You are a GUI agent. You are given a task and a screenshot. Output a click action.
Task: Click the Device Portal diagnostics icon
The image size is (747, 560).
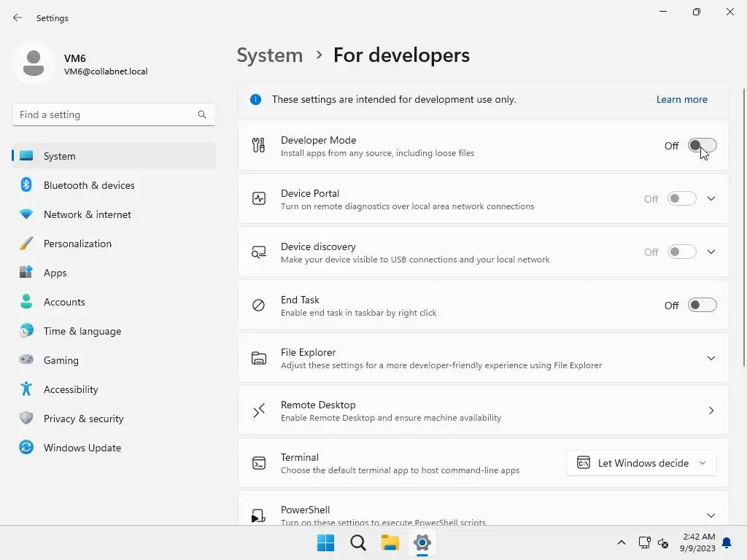259,198
